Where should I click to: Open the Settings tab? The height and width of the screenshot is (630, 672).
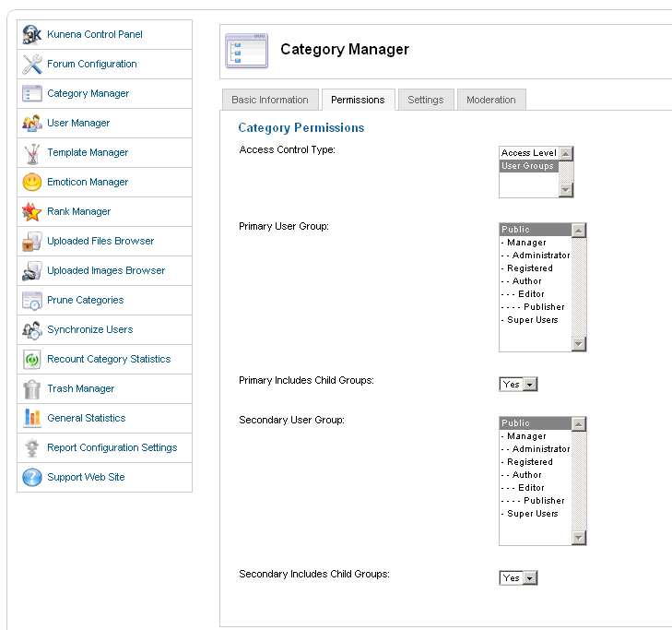pos(425,100)
